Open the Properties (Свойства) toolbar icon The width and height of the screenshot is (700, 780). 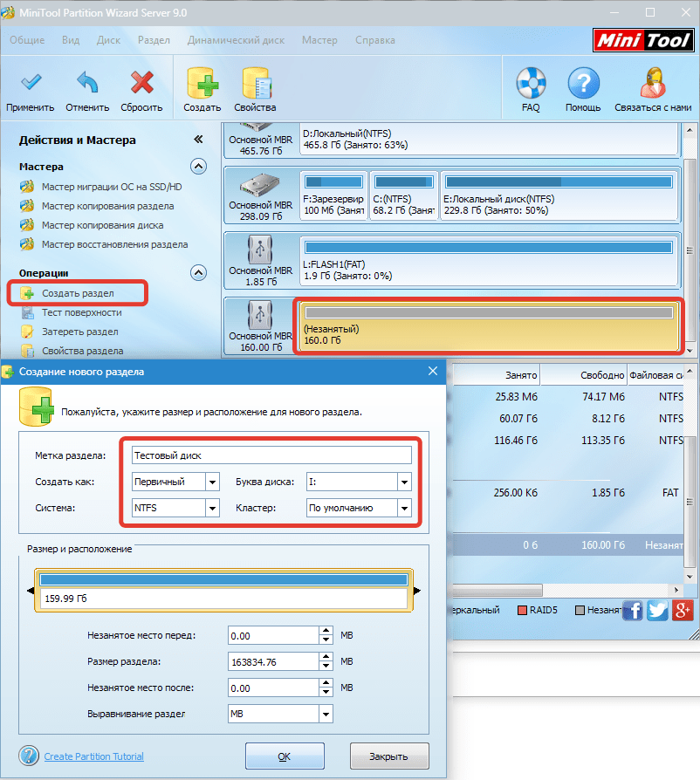255,84
